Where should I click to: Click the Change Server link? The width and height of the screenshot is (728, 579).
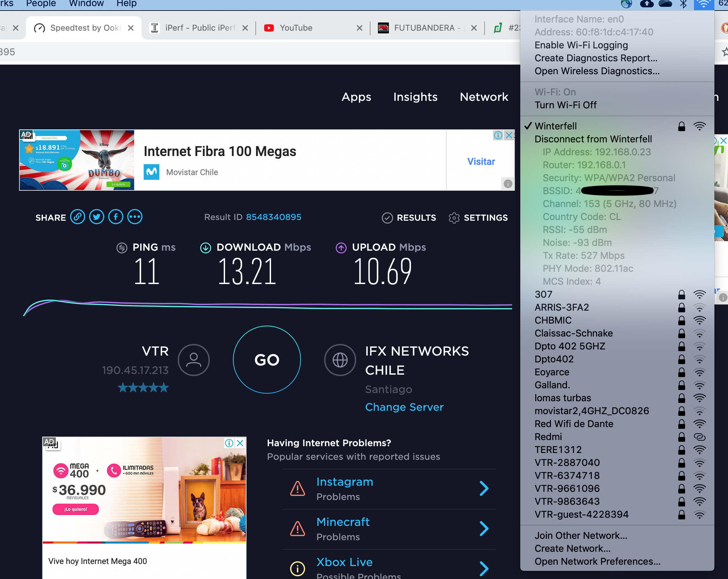pos(404,407)
